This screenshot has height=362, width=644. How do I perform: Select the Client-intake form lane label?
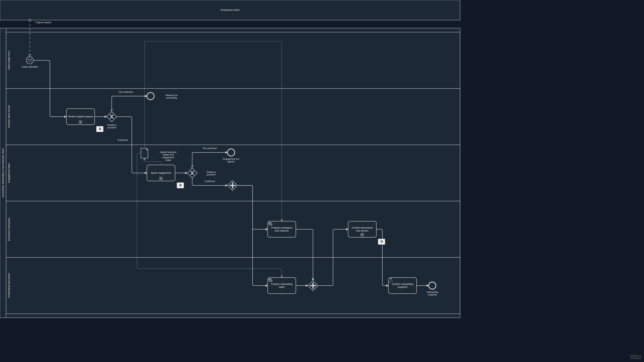[9, 60]
